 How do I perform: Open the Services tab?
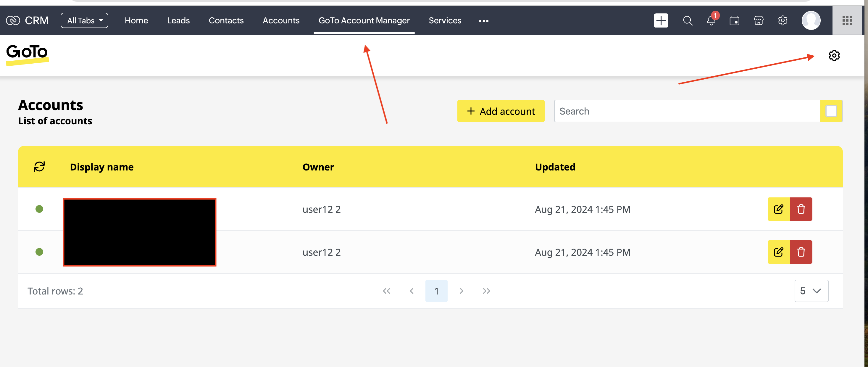445,20
